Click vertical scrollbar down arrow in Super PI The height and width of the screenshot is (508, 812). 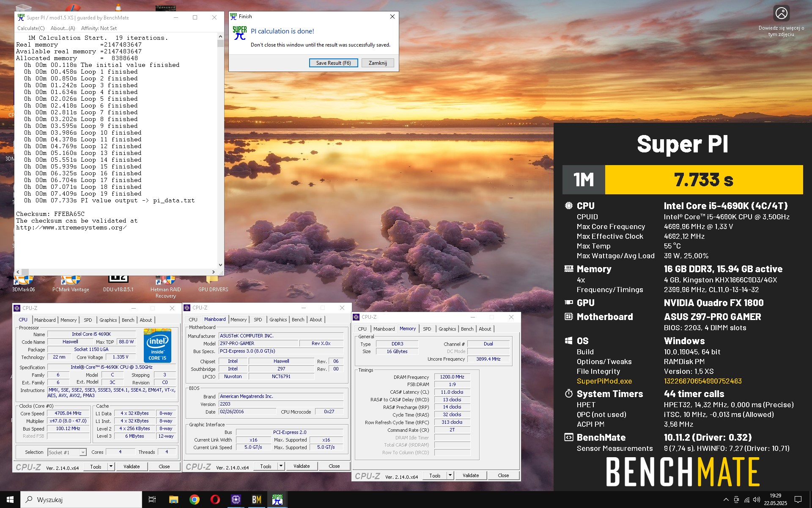pyautogui.click(x=220, y=265)
